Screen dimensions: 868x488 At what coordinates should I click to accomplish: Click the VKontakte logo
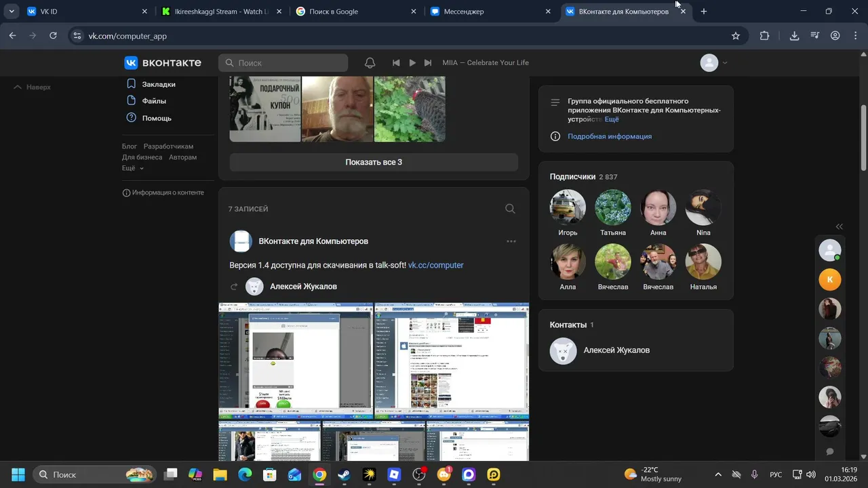click(163, 62)
